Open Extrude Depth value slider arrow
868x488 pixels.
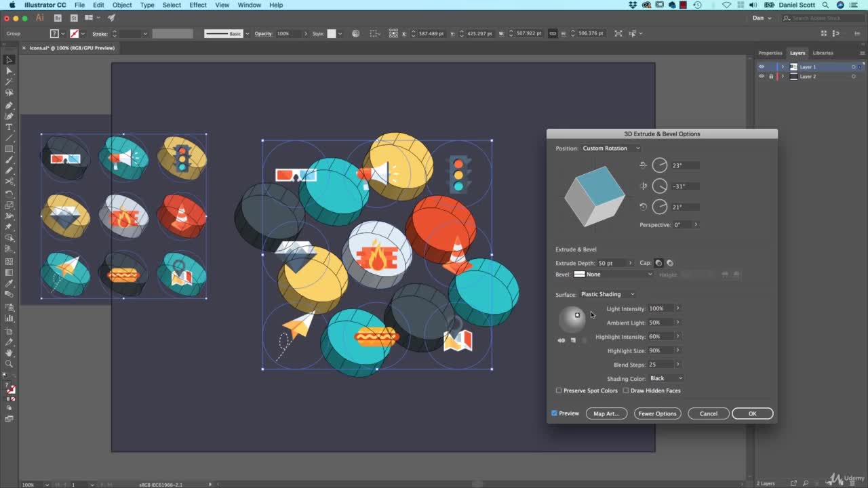[x=631, y=263]
